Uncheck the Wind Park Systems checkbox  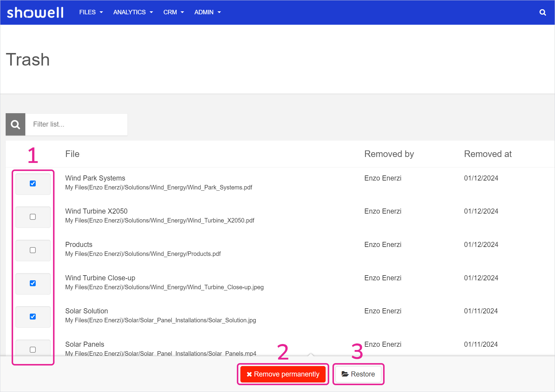pos(33,183)
